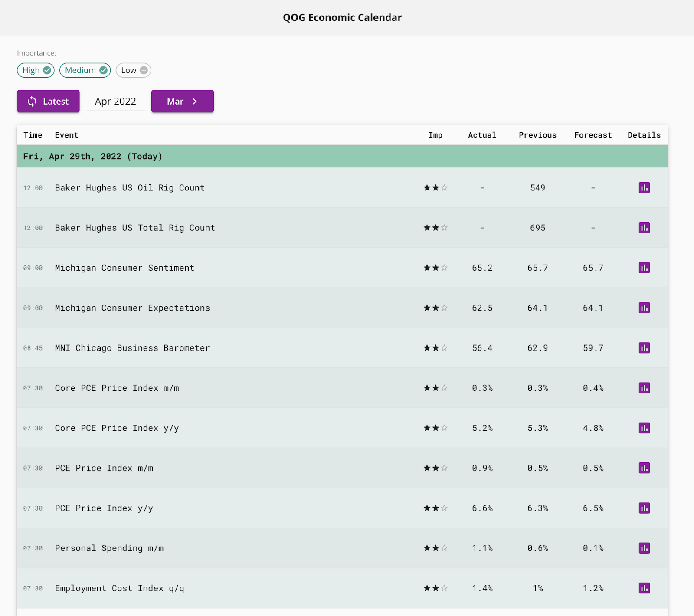Click the Baker Hughes US Total Rig Count event name
The height and width of the screenshot is (616, 694).
coord(135,228)
